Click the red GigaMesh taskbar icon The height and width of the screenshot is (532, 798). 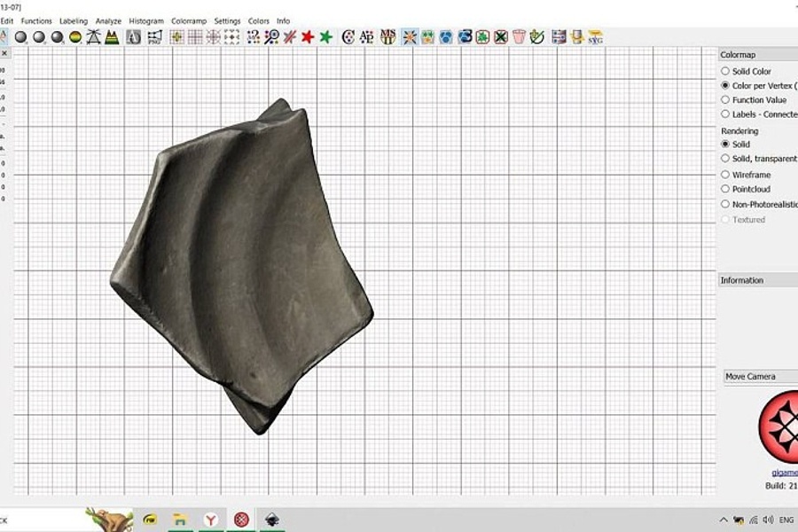242,520
